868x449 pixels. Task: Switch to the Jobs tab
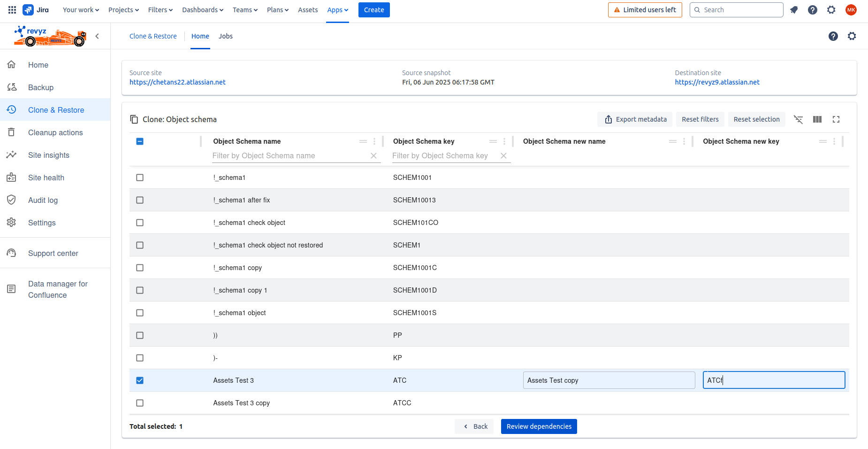(225, 36)
